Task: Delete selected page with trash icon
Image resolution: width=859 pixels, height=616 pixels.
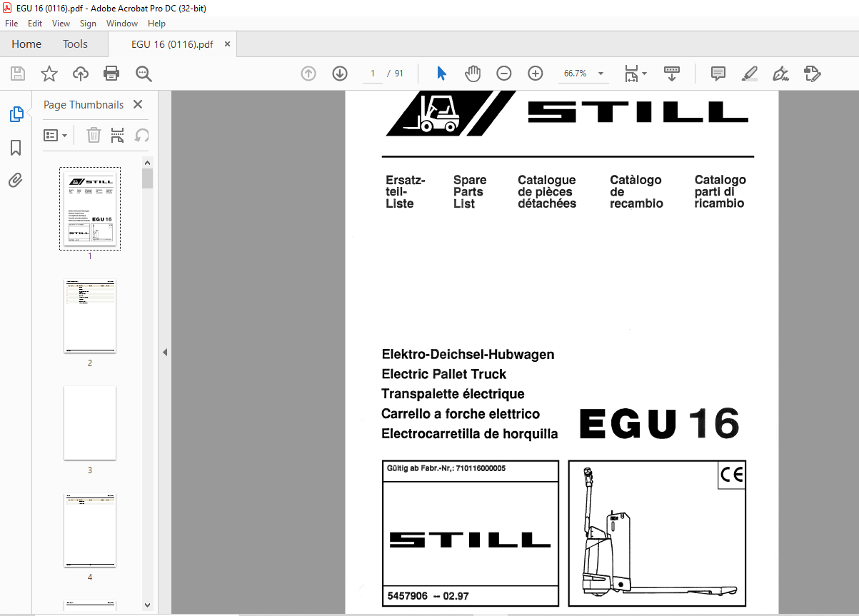Action: point(94,135)
